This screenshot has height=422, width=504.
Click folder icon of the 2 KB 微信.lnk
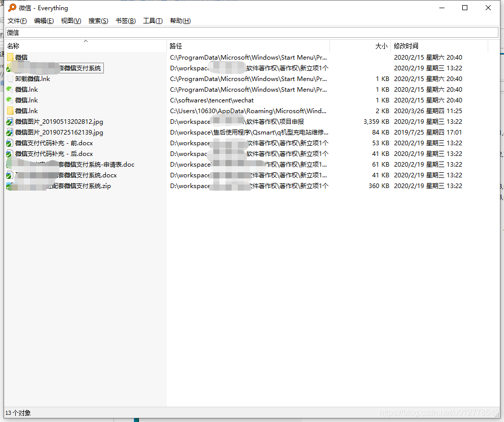point(10,111)
